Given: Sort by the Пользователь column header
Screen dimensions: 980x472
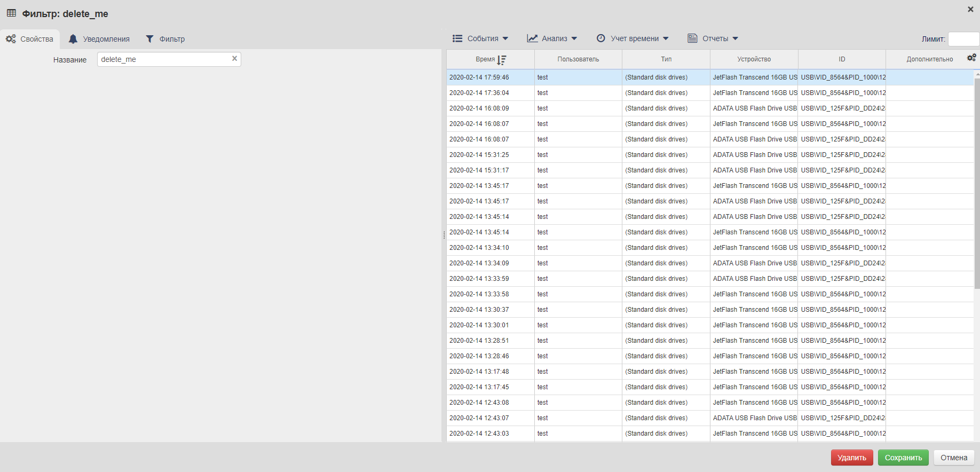Looking at the screenshot, I should pos(578,59).
